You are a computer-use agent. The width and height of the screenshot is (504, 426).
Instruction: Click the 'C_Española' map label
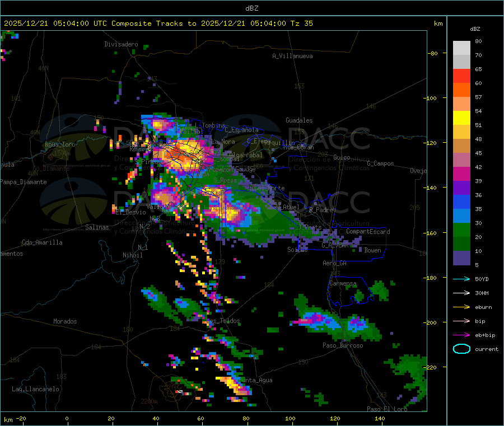(x=241, y=130)
